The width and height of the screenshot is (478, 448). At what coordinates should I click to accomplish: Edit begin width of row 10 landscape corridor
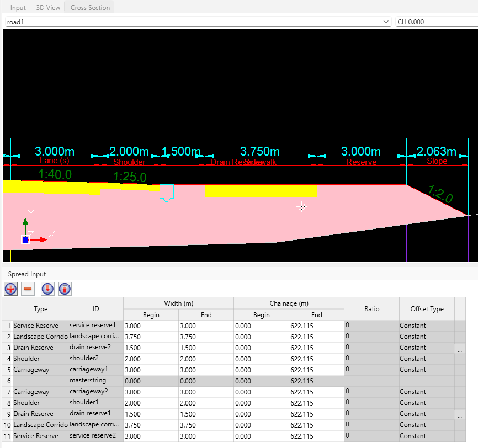point(151,425)
